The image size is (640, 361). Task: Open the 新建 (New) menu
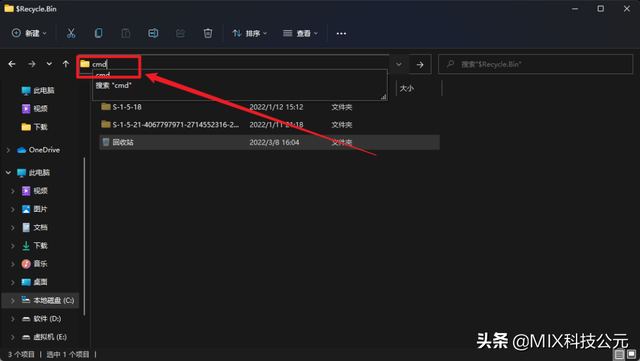pyautogui.click(x=29, y=33)
